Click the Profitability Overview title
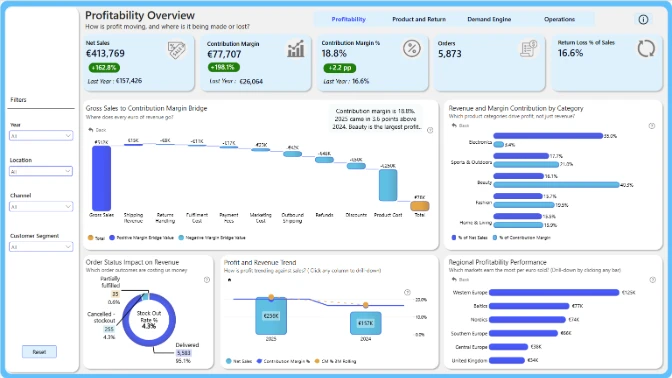This screenshot has width=672, height=378. [x=140, y=15]
